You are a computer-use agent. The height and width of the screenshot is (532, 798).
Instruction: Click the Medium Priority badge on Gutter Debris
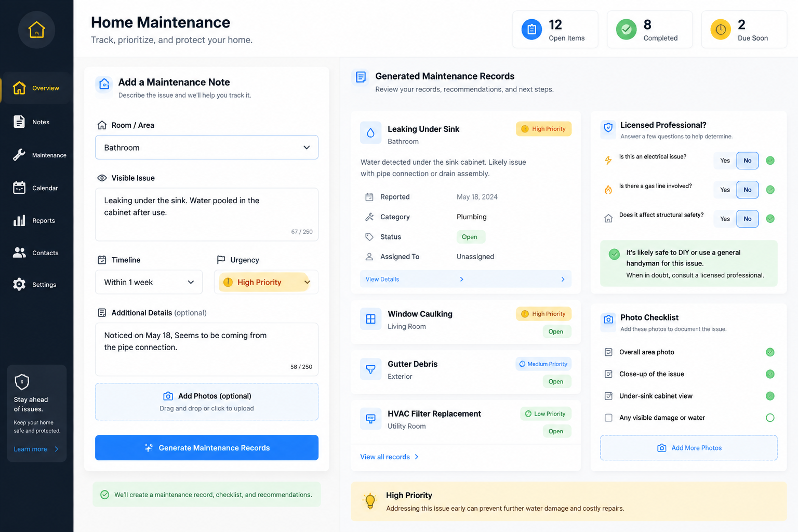click(543, 364)
